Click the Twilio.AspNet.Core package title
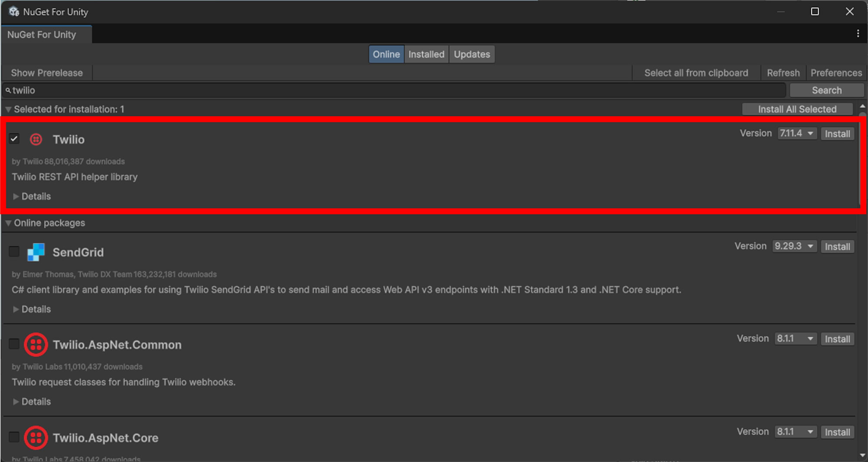The image size is (868, 462). coord(105,438)
